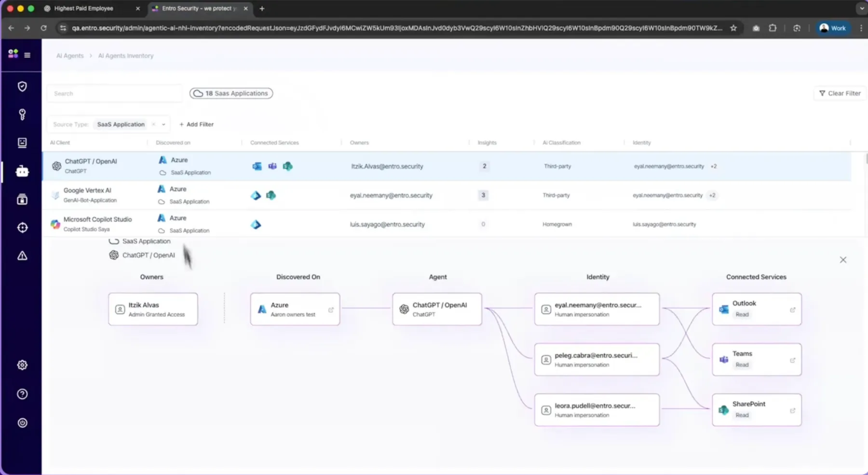Click the SharePoint icon in Google Vertex row
Viewport: 868px width, 475px height.
(x=271, y=195)
